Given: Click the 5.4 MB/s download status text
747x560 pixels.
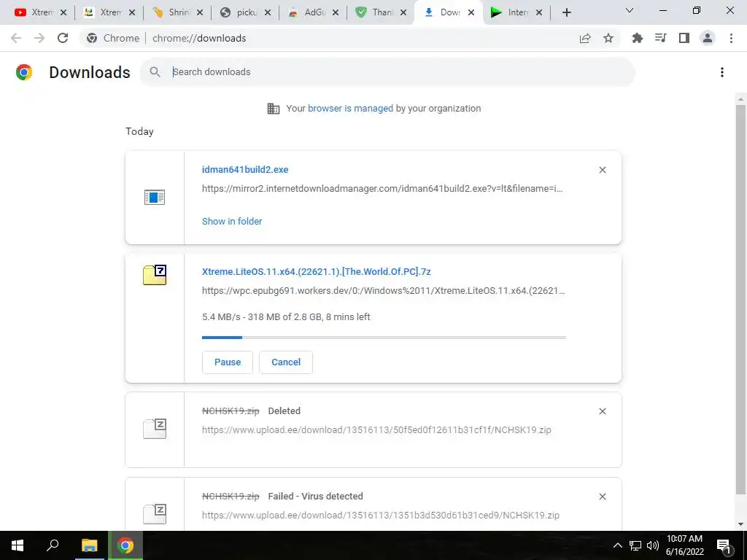Looking at the screenshot, I should click(x=286, y=316).
